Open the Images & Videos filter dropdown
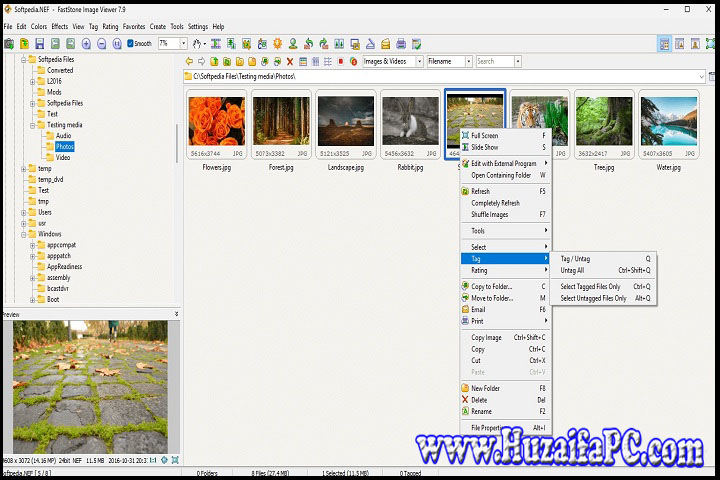 pyautogui.click(x=419, y=62)
